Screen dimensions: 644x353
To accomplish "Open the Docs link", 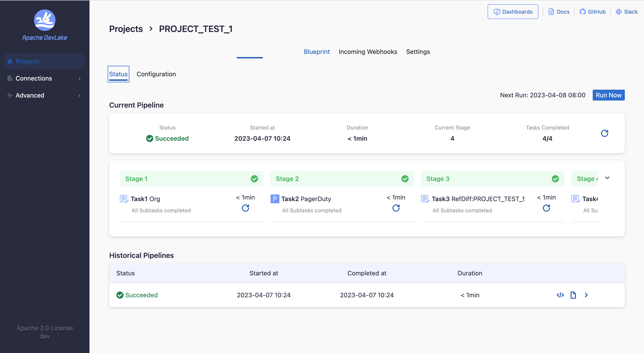I will (559, 12).
